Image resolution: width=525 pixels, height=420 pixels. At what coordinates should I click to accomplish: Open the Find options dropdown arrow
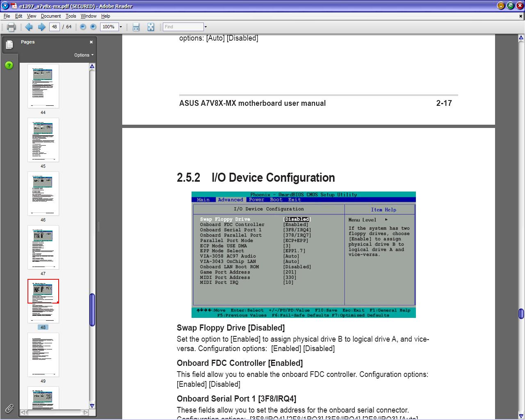coord(205,27)
